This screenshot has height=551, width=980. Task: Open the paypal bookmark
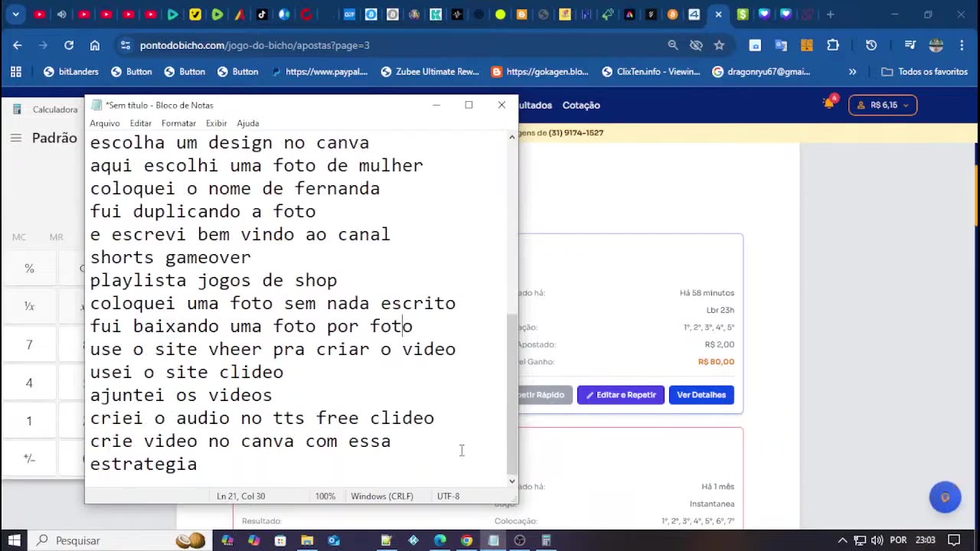(319, 71)
